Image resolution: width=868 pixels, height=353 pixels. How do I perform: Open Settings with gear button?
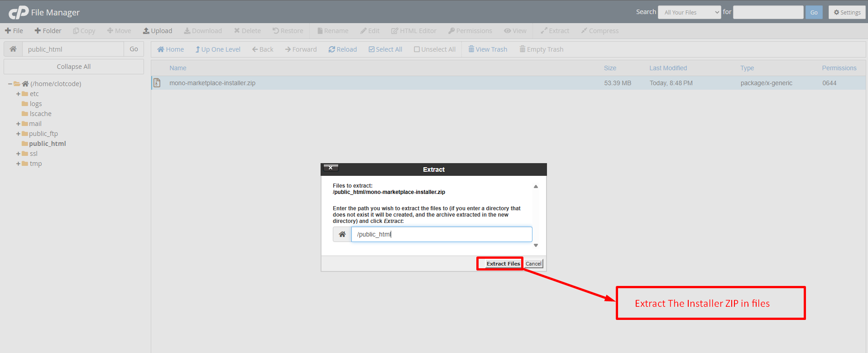(x=847, y=12)
